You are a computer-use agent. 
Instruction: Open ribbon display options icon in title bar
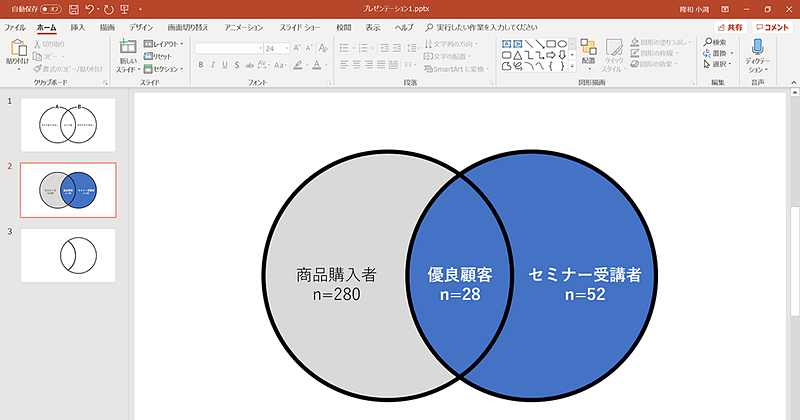coord(724,9)
